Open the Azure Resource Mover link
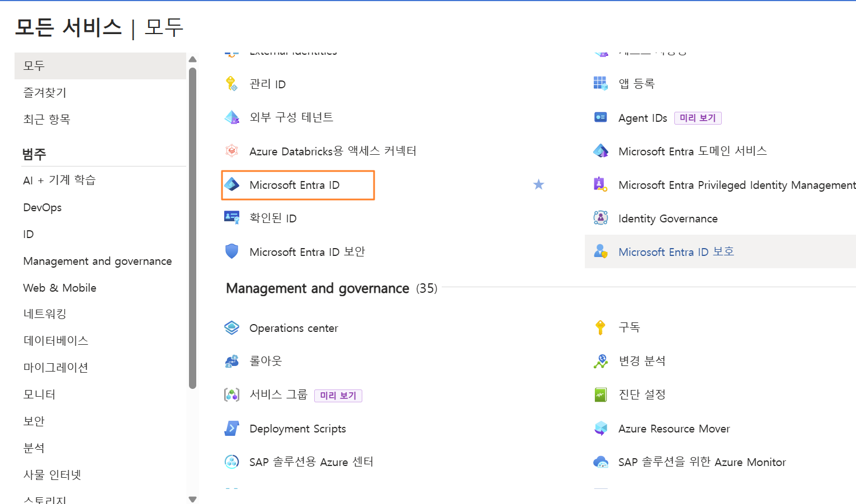 click(x=674, y=429)
